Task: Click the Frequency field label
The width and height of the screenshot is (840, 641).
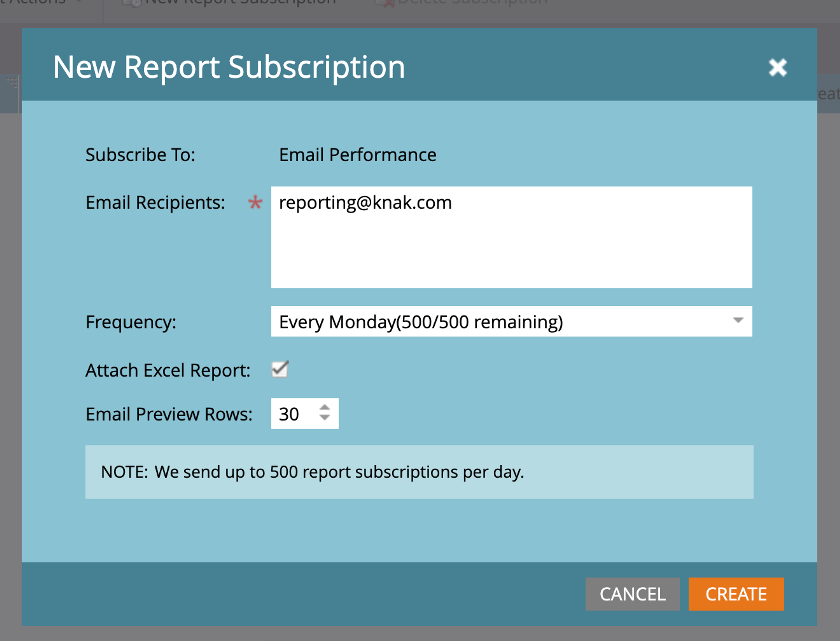Action: click(131, 322)
